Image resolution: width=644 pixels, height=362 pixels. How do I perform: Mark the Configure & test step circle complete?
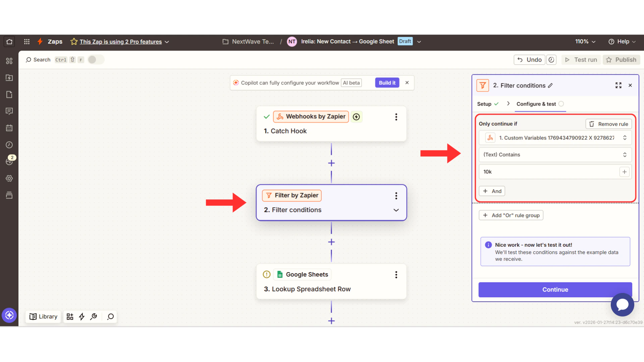click(x=561, y=104)
